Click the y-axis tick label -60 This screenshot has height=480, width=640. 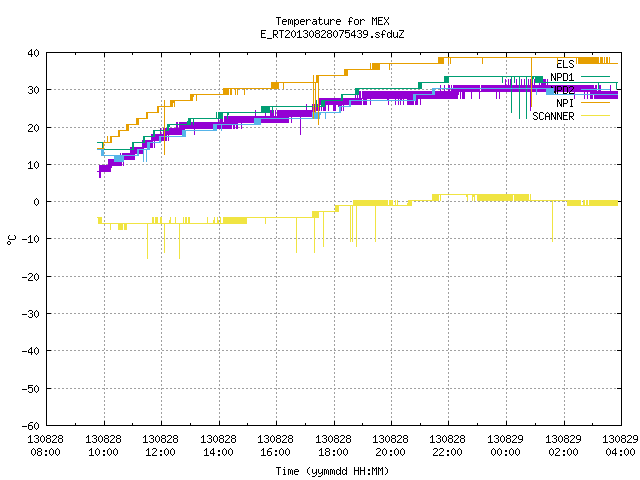(31, 426)
